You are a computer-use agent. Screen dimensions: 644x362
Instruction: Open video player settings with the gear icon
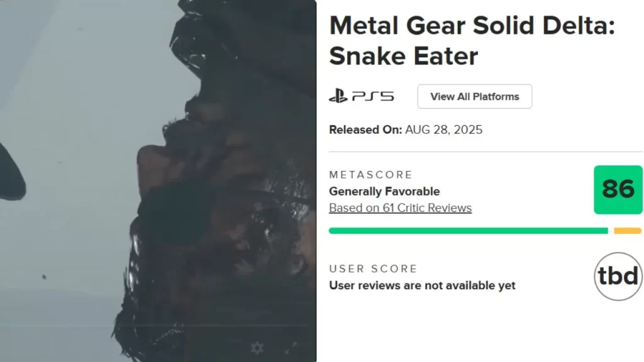point(257,348)
